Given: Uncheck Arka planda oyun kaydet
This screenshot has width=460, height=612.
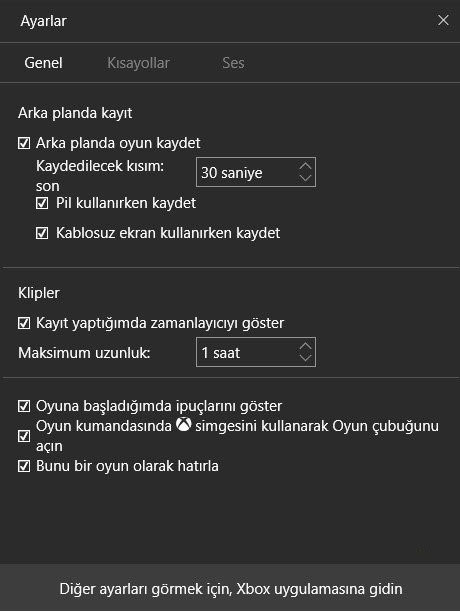Looking at the screenshot, I should point(24,143).
